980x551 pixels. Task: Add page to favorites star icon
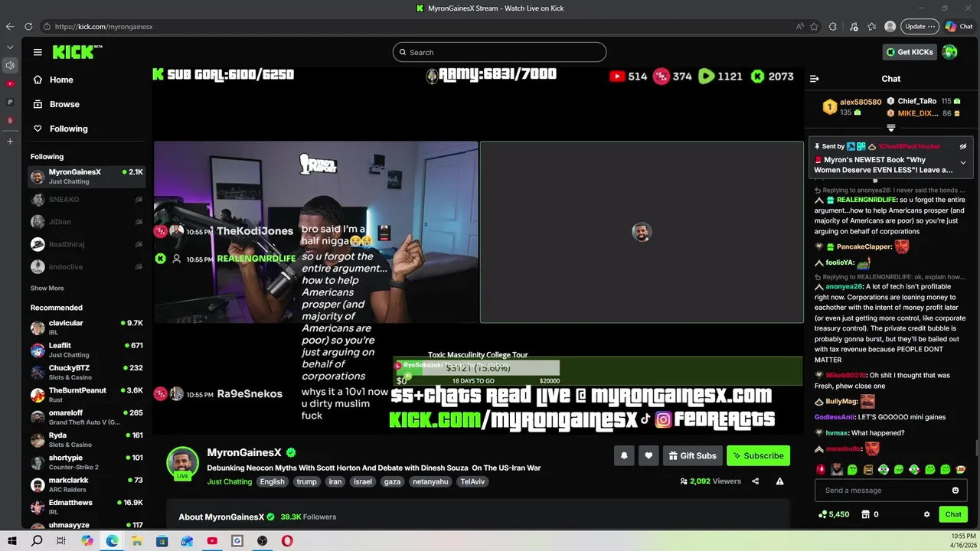tap(814, 26)
